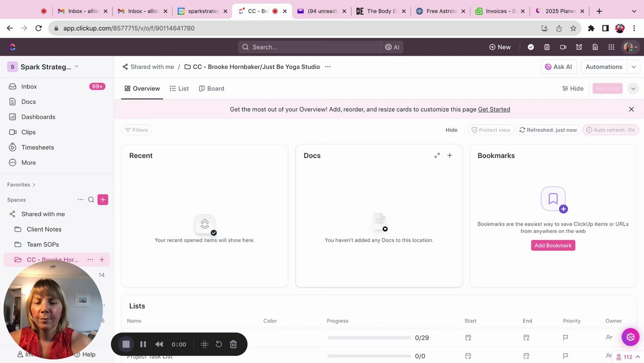Open the reminders alarm clock icon

[579, 47]
